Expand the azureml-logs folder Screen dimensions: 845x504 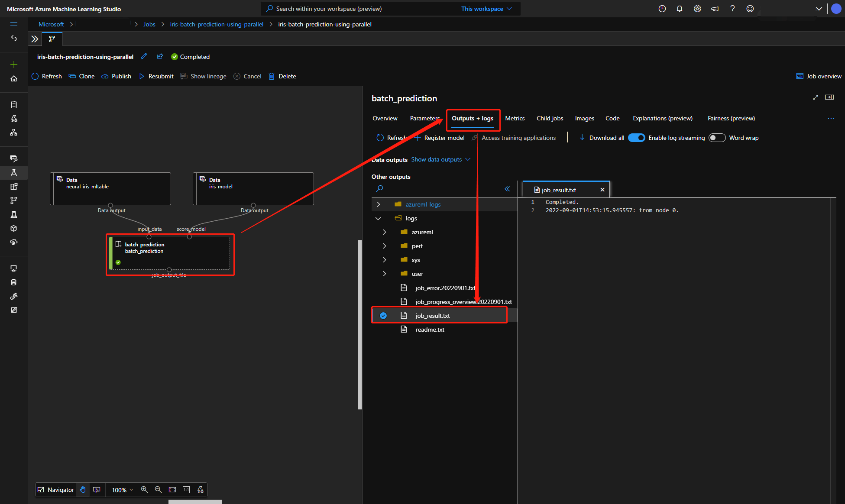coord(379,204)
